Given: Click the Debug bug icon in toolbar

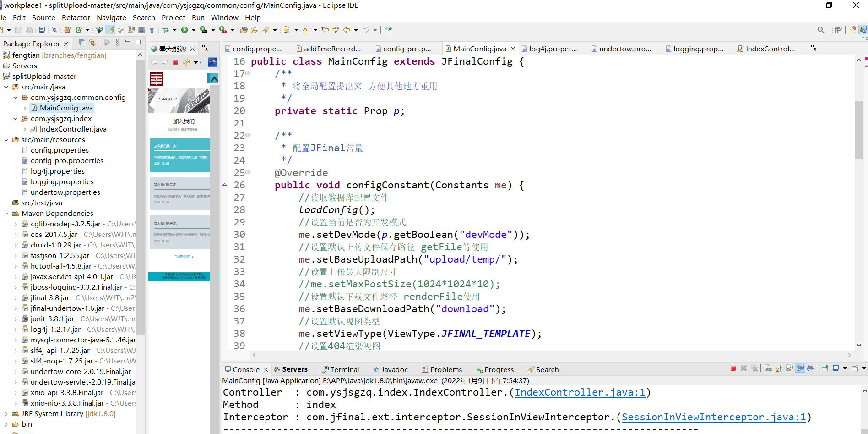Looking at the screenshot, I should [x=165, y=30].
